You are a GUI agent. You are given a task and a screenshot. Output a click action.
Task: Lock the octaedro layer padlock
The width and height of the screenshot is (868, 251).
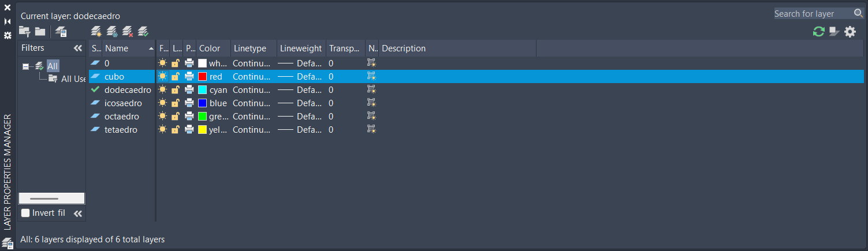pyautogui.click(x=176, y=117)
